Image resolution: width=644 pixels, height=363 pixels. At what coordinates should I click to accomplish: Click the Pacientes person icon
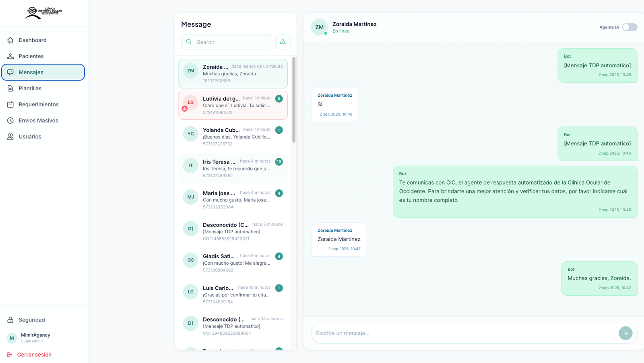click(10, 56)
